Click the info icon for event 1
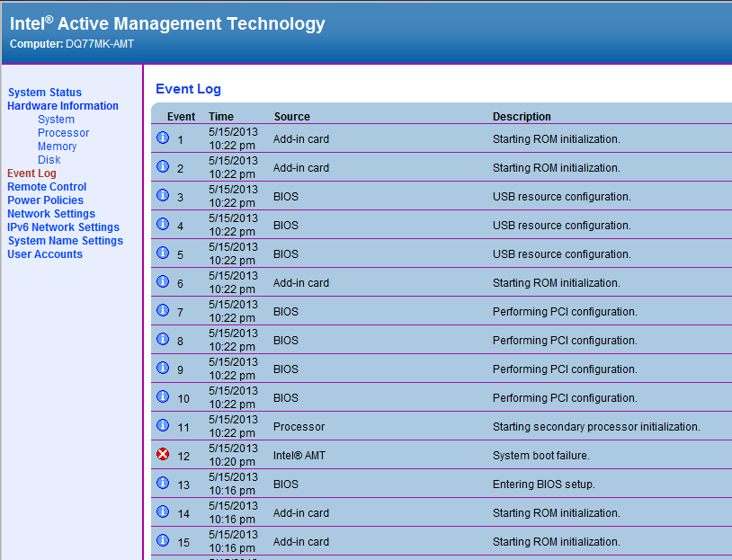The height and width of the screenshot is (560, 732). [x=163, y=138]
